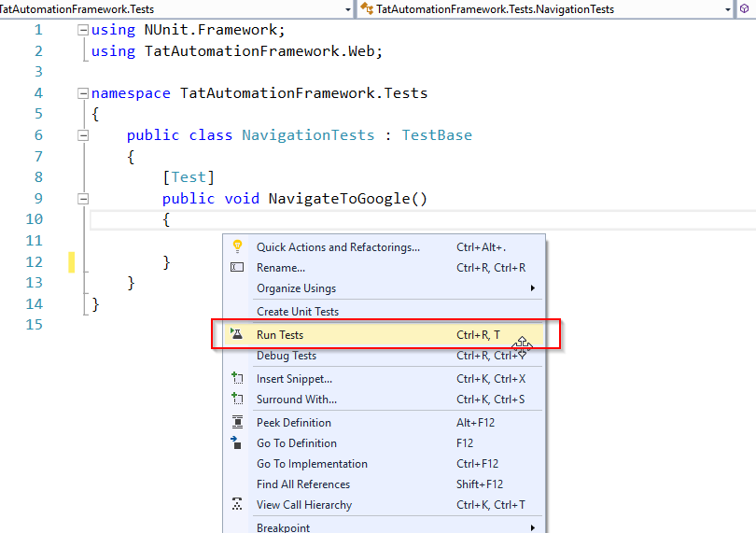
Task: Collapse the NavigationTests class block
Action: click(x=83, y=135)
